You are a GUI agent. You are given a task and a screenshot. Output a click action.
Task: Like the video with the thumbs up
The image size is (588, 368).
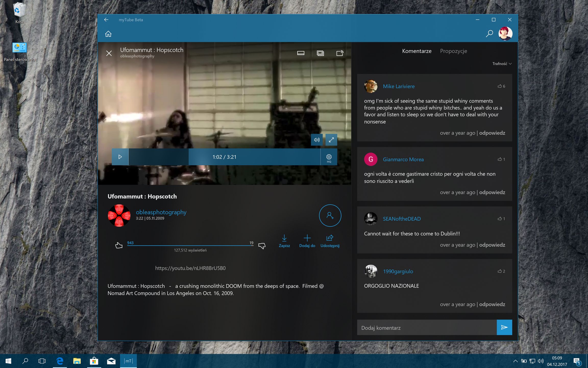119,246
